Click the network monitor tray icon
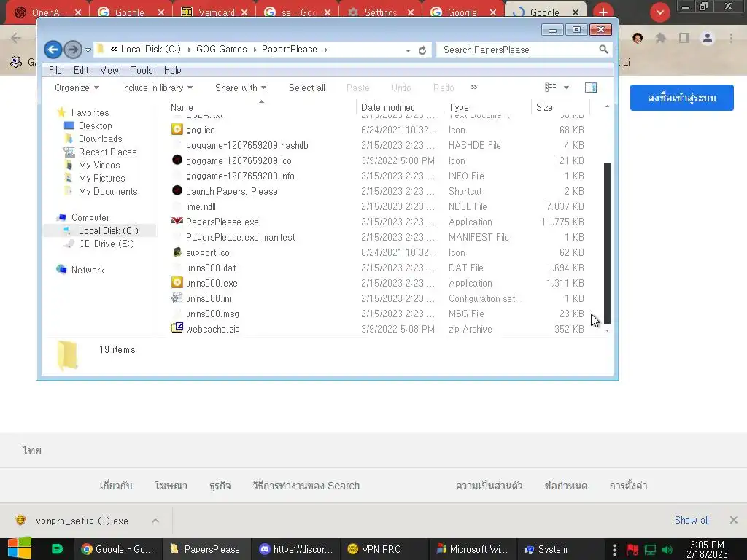 click(x=650, y=550)
